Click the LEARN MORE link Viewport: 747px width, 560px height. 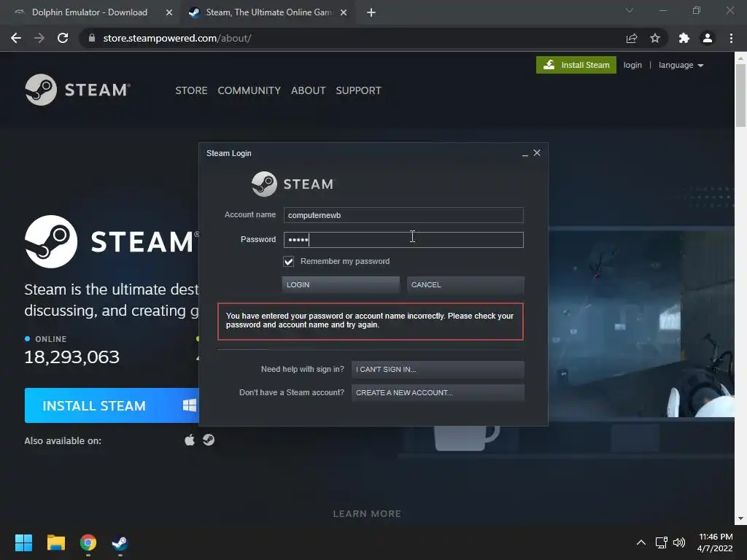pos(367,514)
